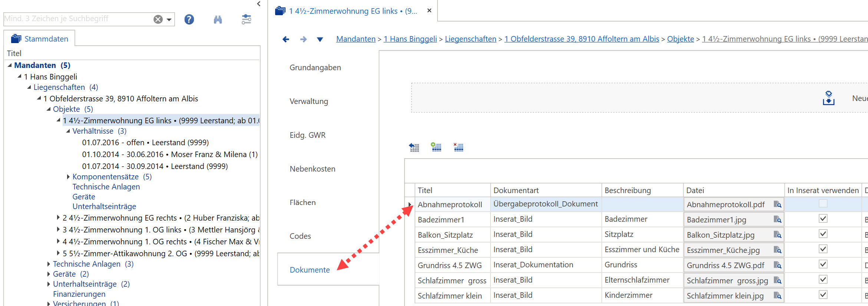Delete row with the red X grid icon
The height and width of the screenshot is (306, 868).
pos(458,147)
